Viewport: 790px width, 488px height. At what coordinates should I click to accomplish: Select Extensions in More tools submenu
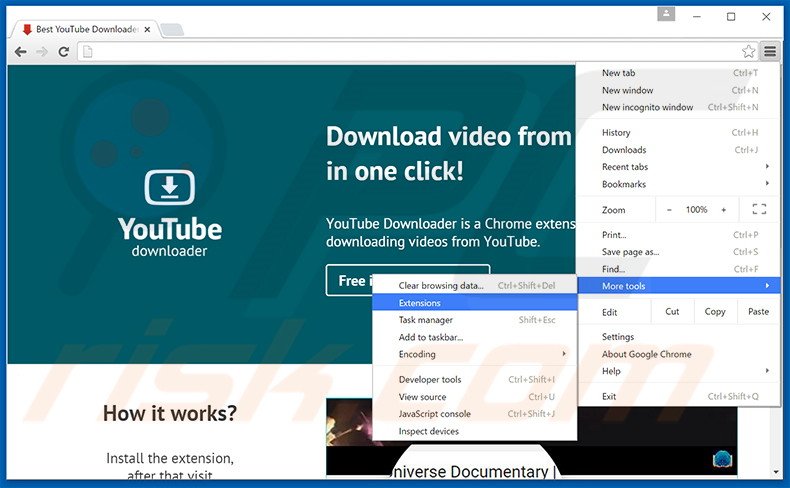(x=474, y=303)
